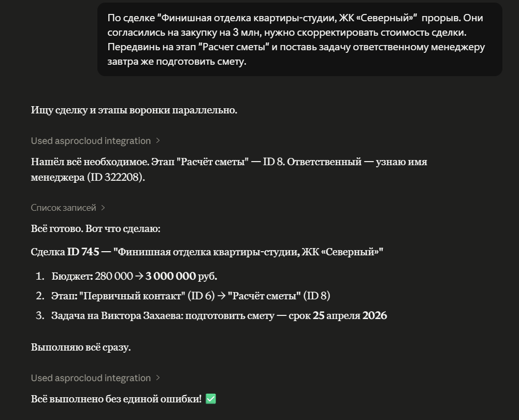Image resolution: width=519 pixels, height=420 pixels.
Task: Click the chevron after the top "Used asprocloud integration"
Action: tap(158, 141)
